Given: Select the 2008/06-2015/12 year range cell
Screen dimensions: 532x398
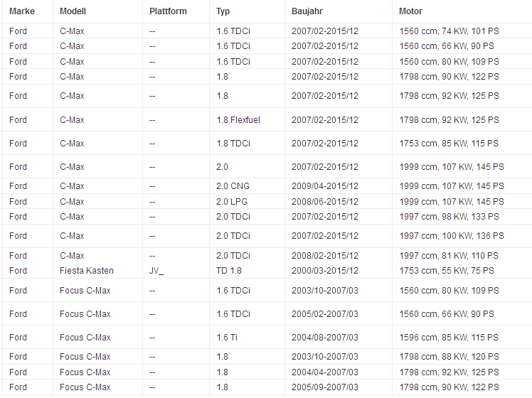Looking at the screenshot, I should (x=325, y=202).
